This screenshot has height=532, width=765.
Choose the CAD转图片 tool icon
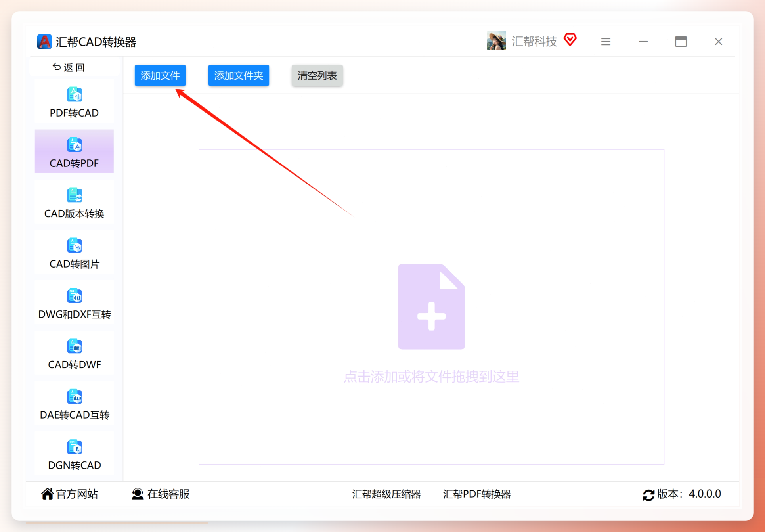pyautogui.click(x=75, y=245)
